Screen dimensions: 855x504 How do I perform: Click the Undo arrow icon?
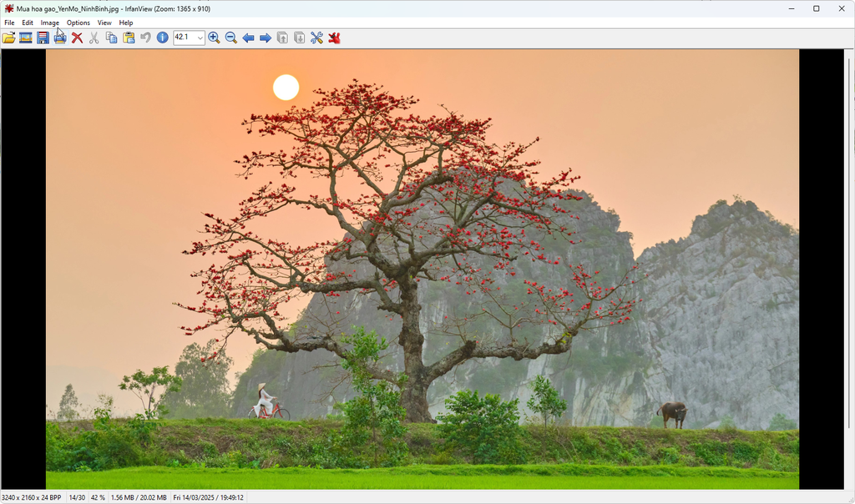click(145, 38)
